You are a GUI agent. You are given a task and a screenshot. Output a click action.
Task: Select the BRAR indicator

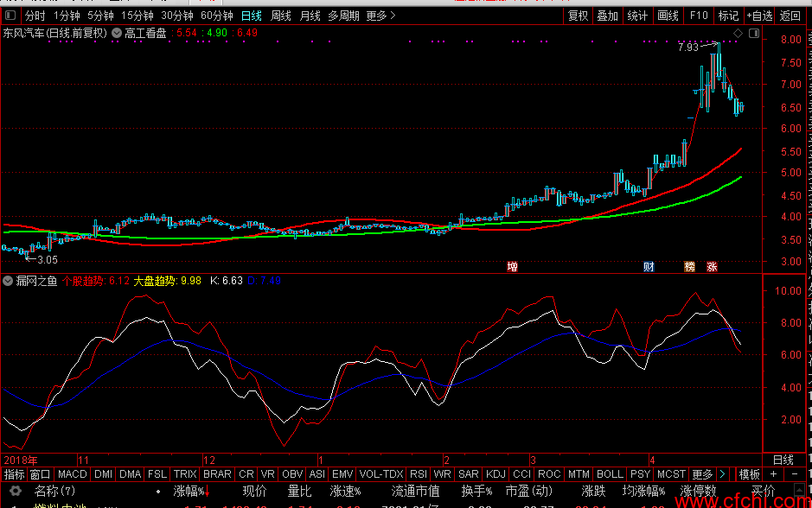point(218,473)
